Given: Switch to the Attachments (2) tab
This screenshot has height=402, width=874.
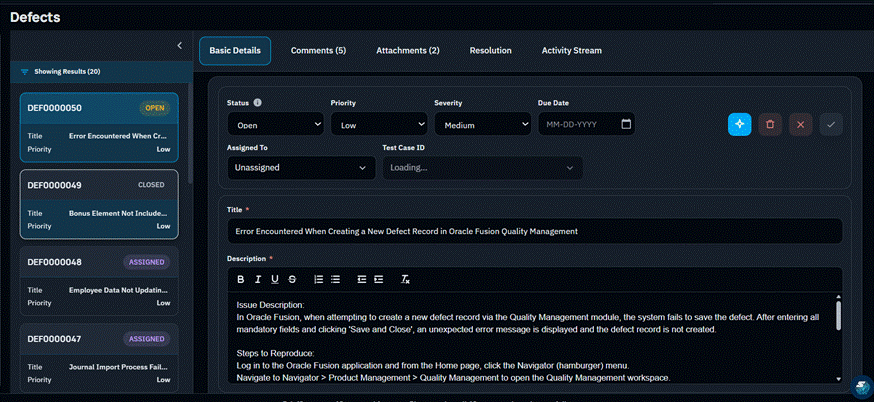Looking at the screenshot, I should tap(408, 51).
